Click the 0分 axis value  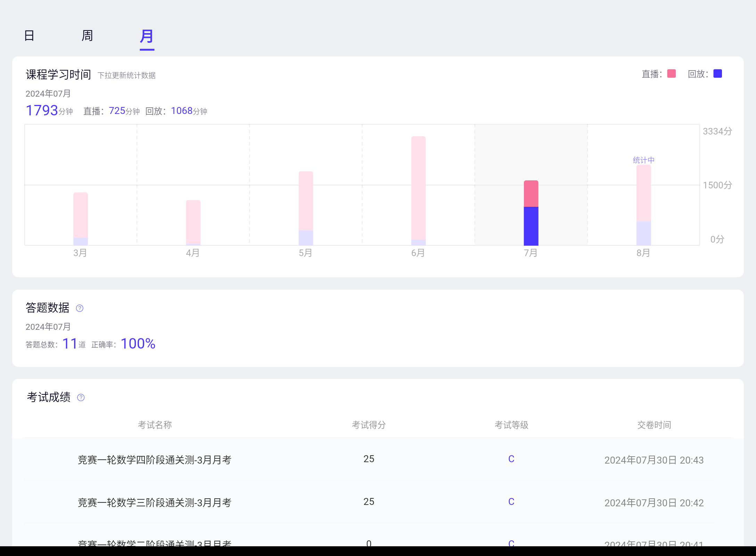717,239
